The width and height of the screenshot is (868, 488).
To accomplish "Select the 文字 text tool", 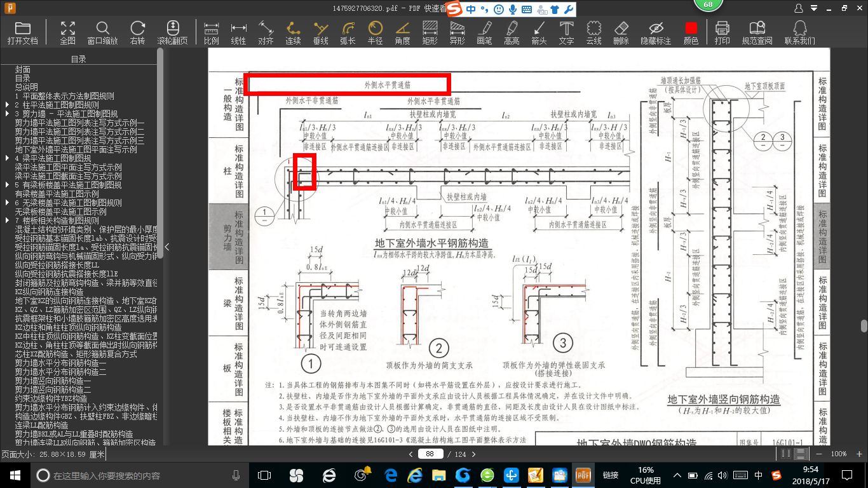I will (x=566, y=32).
